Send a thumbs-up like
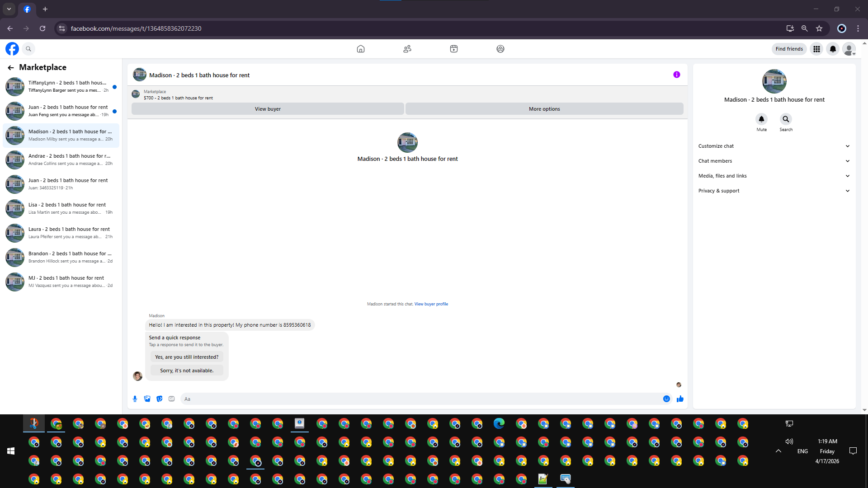 click(x=680, y=399)
